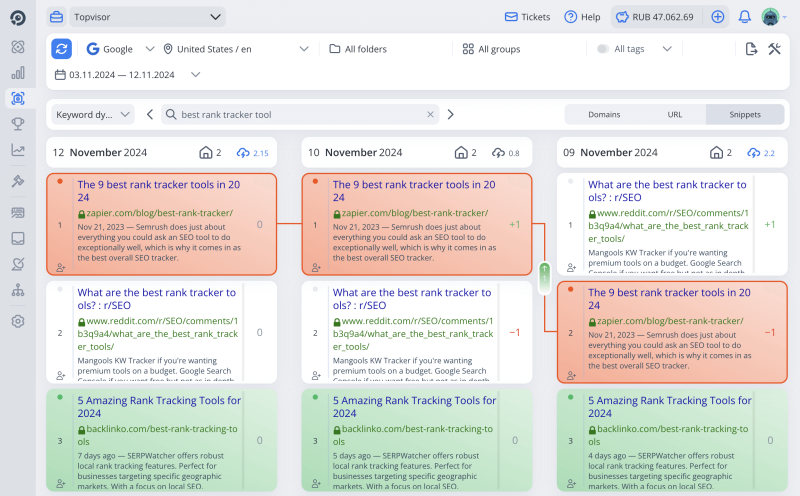Open the hammer tool icon in sidebar
Viewport: 800px width, 496px height.
click(x=18, y=181)
